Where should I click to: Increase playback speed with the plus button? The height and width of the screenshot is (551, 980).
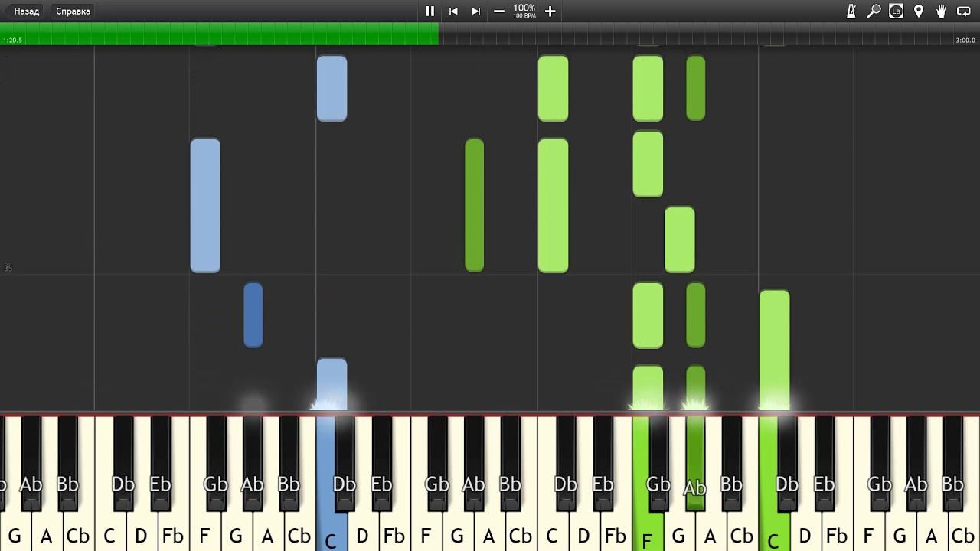(x=550, y=11)
